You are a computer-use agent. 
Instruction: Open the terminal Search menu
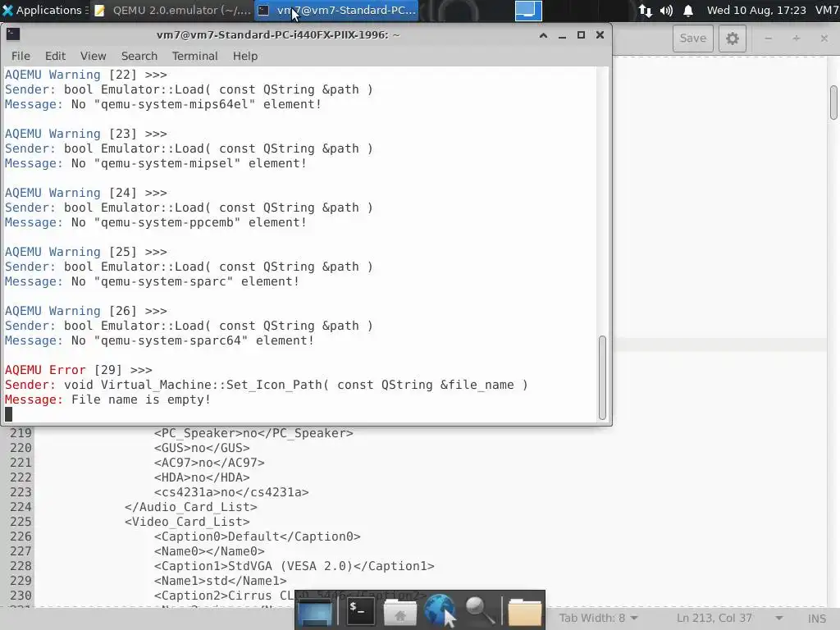tap(139, 56)
